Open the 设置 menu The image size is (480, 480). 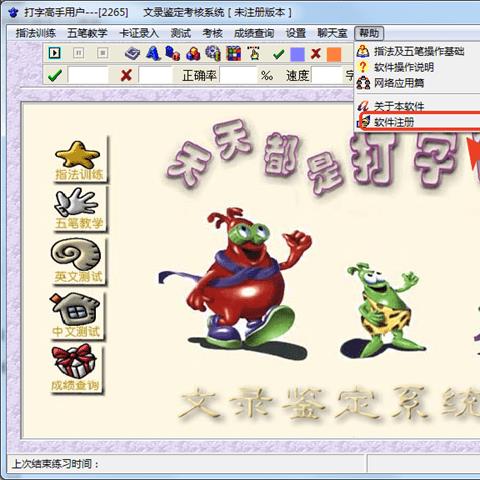[296, 33]
